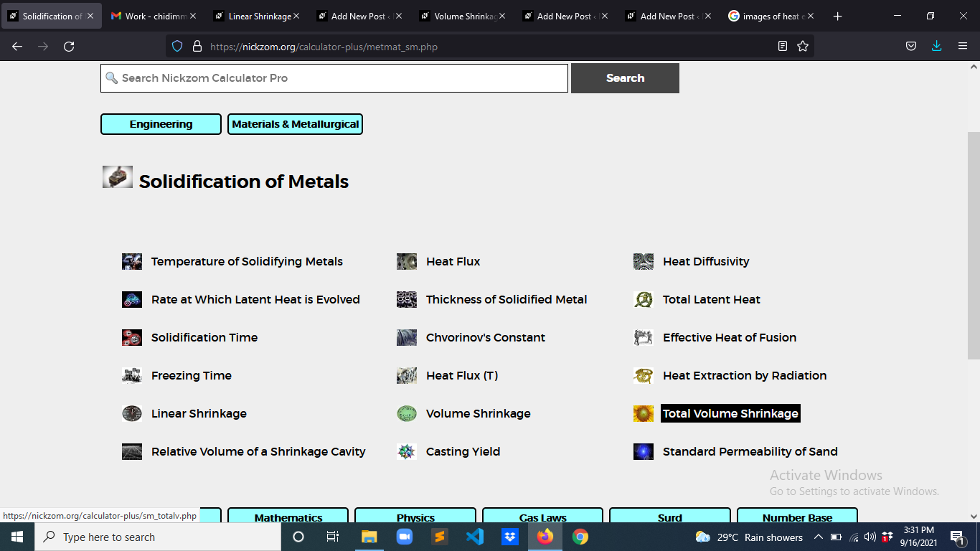Toggle reader view in the address bar
980x551 pixels.
tap(783, 47)
